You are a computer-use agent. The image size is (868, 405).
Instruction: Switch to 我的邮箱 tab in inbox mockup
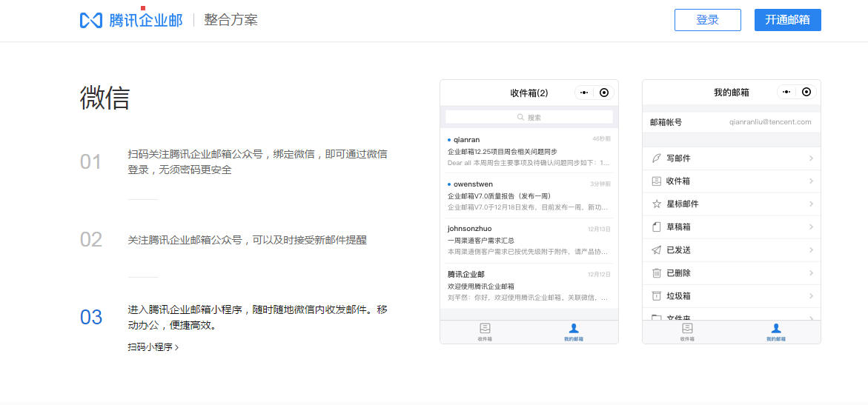click(x=573, y=332)
